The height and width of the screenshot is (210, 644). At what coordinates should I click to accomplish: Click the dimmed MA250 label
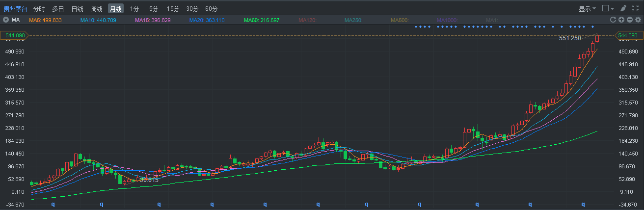(x=353, y=20)
